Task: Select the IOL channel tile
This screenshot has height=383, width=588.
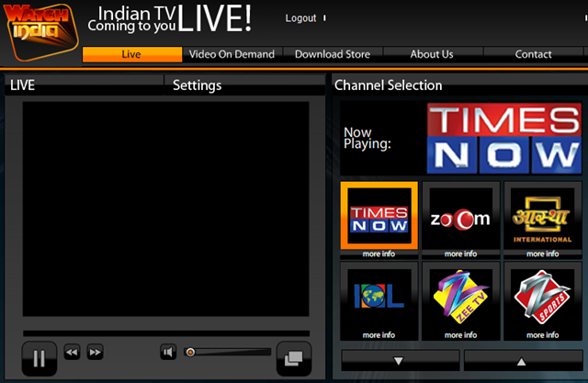Action: click(x=379, y=299)
